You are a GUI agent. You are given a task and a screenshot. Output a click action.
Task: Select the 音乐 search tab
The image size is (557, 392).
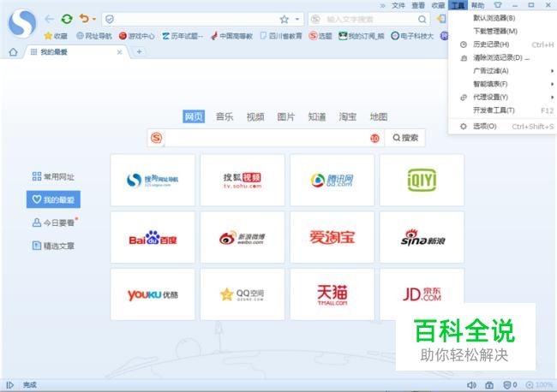(225, 116)
